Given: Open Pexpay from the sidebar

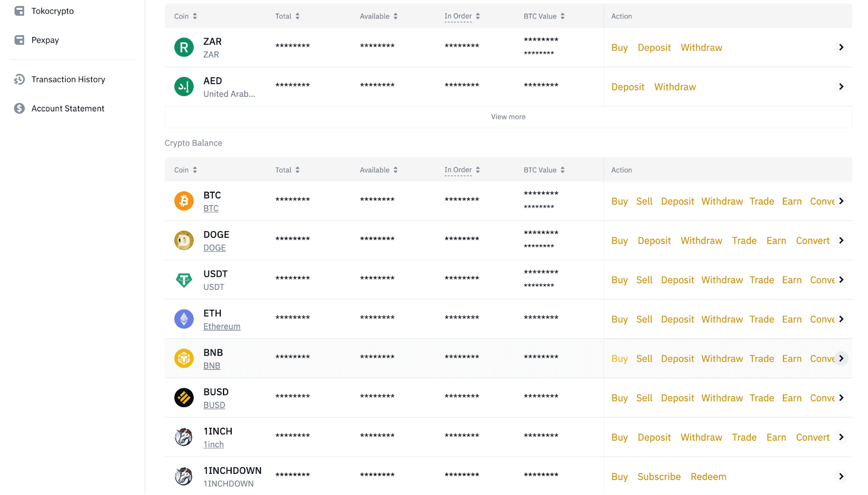Looking at the screenshot, I should (45, 40).
